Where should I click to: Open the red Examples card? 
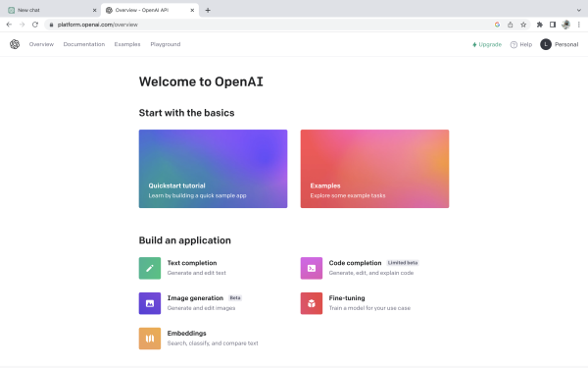coord(374,169)
